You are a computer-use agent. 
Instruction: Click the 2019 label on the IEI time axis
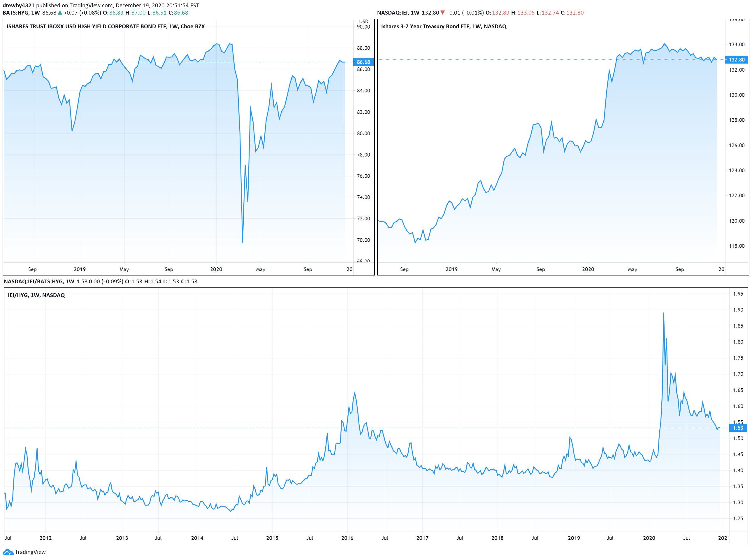(x=451, y=269)
